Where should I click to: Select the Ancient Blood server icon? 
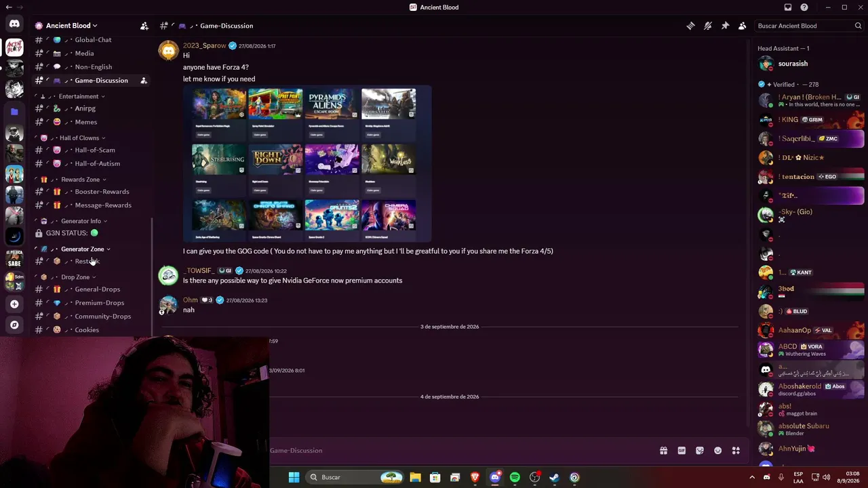pyautogui.click(x=14, y=47)
